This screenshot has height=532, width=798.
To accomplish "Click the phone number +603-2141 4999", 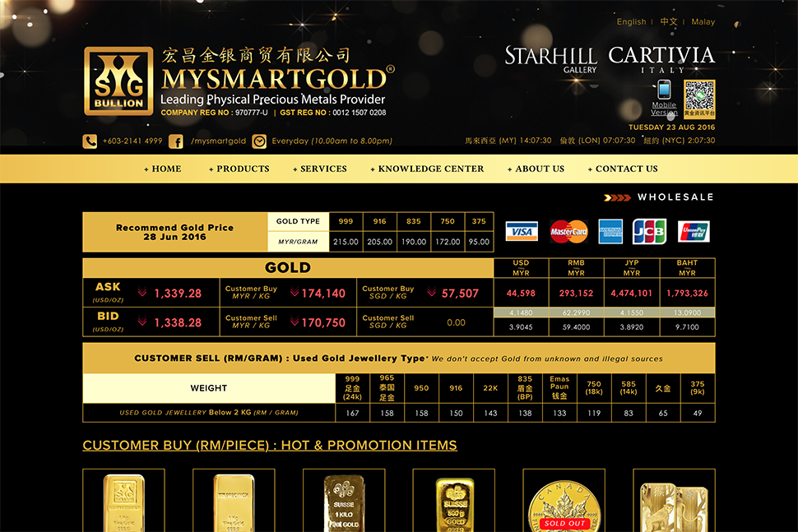I will [132, 141].
